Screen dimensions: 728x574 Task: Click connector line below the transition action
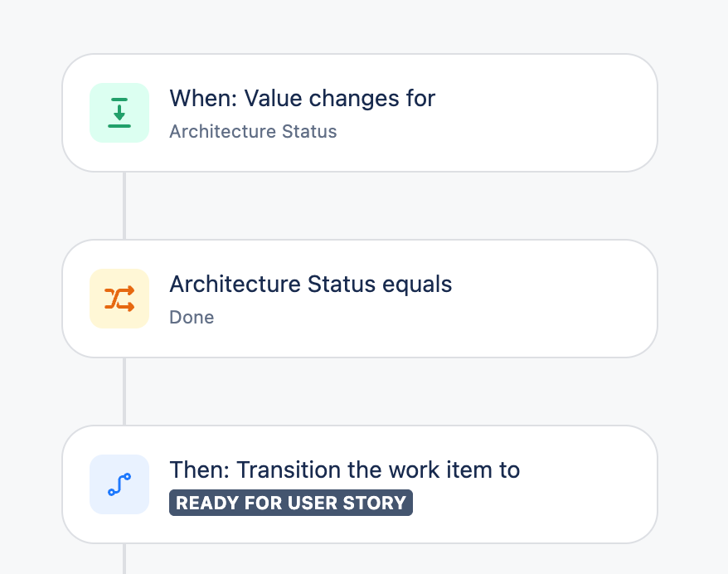(124, 559)
